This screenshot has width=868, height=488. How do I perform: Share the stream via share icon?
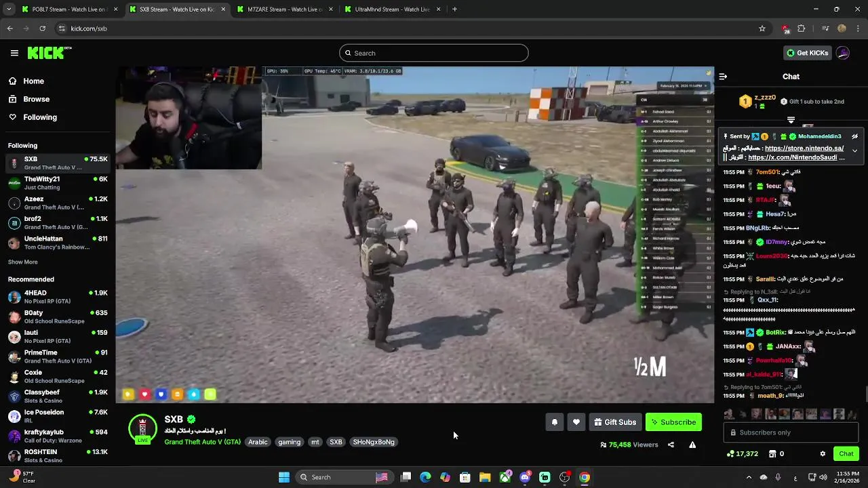click(671, 445)
